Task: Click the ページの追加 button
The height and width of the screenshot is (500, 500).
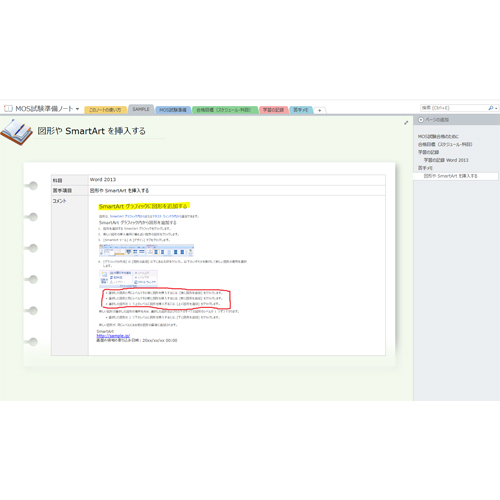Action: (x=437, y=120)
